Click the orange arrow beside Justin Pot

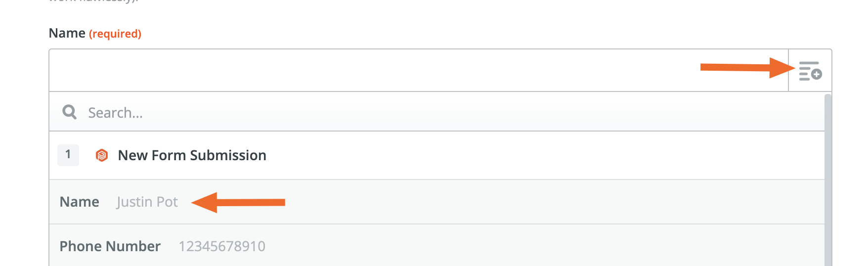(238, 202)
